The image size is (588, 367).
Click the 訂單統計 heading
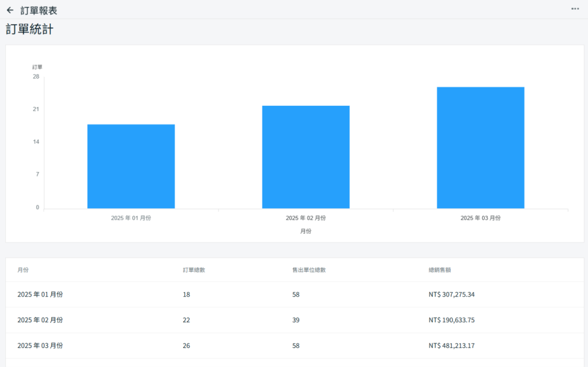coord(30,29)
